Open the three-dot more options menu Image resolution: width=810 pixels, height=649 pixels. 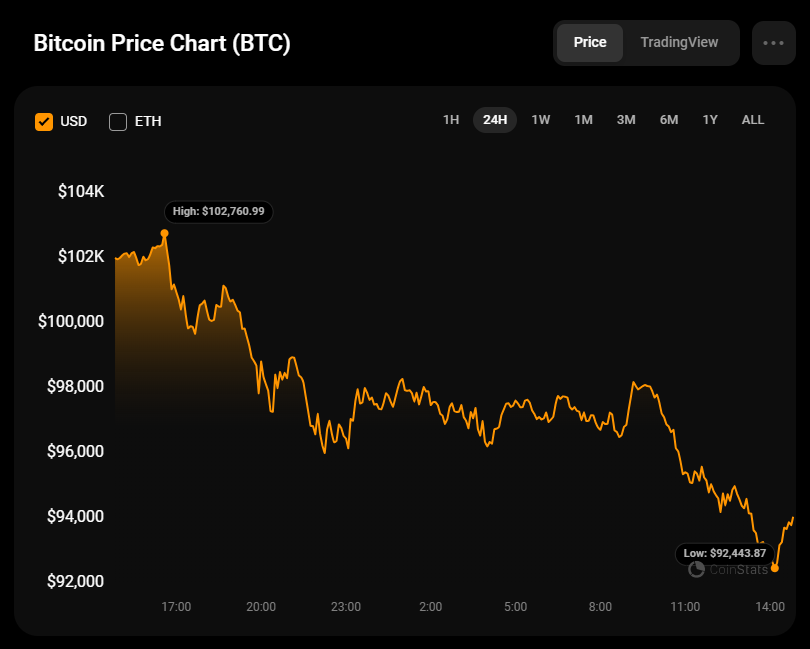tap(773, 43)
